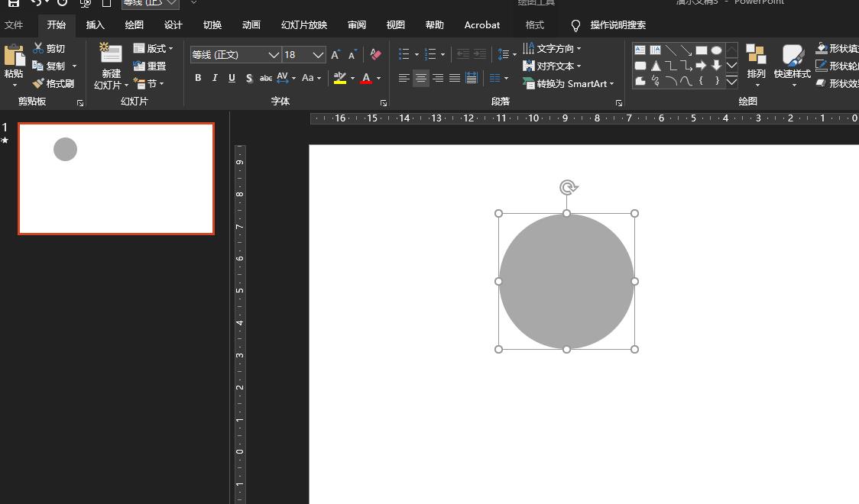This screenshot has height=504, width=859.
Task: Apply the red font color swatch
Action: [366, 78]
